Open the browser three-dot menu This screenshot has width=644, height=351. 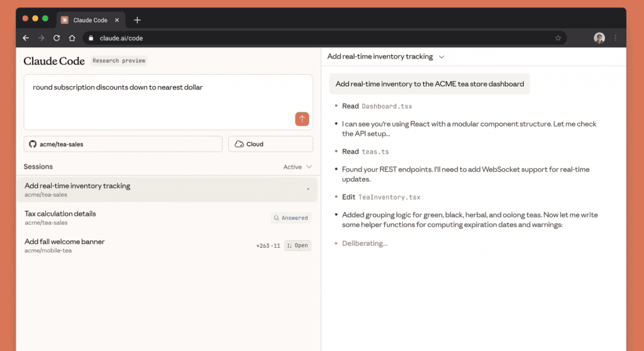(x=616, y=38)
